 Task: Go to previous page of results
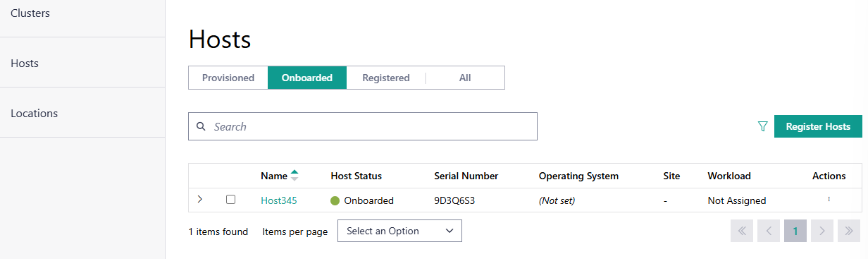tap(769, 231)
